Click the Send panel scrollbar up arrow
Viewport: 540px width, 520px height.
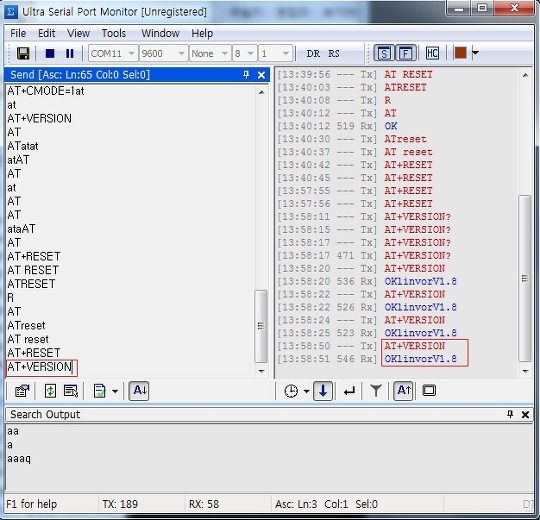click(261, 92)
